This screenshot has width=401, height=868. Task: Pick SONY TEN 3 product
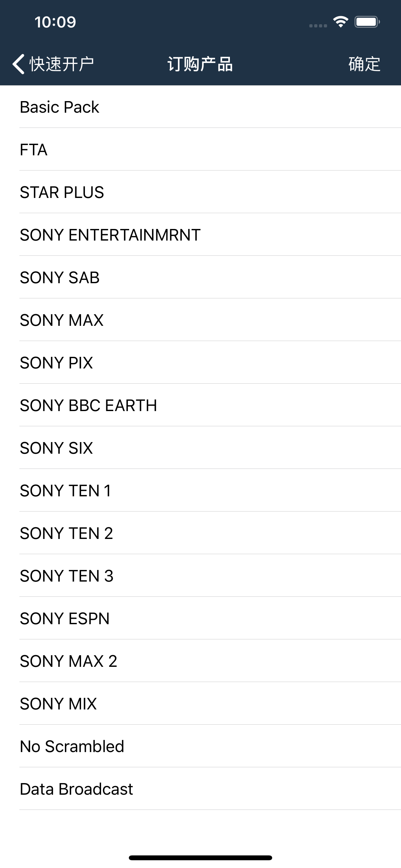click(200, 575)
